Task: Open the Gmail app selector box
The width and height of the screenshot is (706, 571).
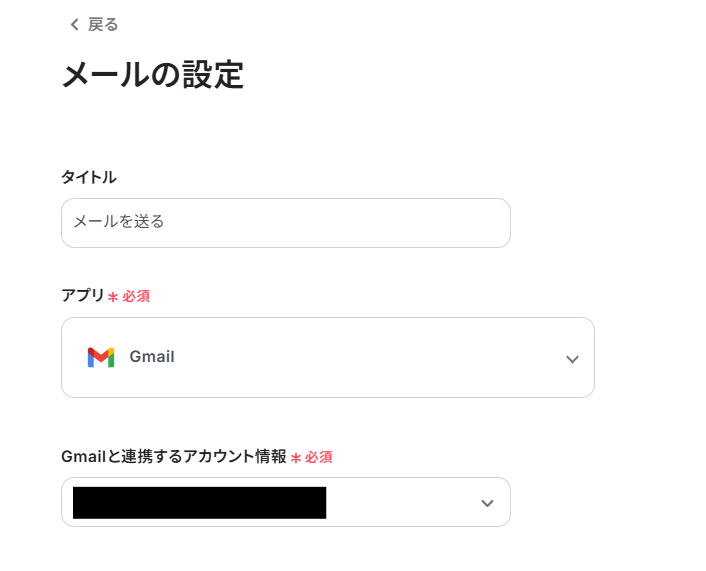Action: (327, 357)
